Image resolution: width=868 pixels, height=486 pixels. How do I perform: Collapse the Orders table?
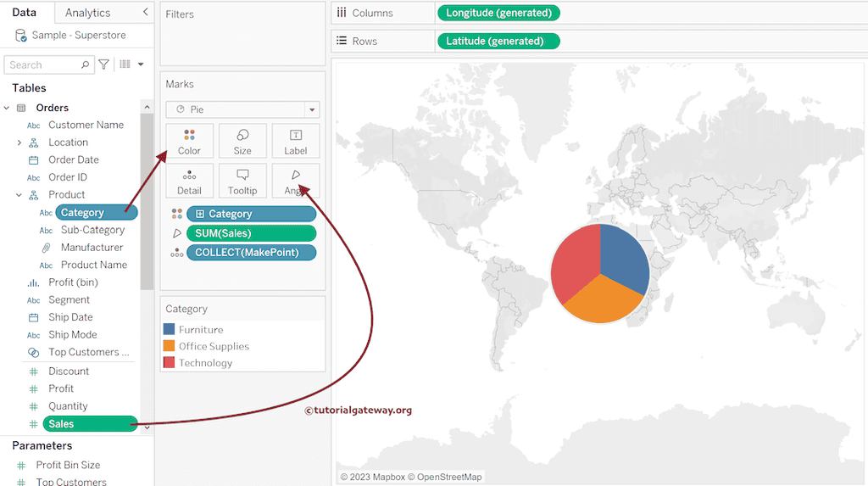7,108
